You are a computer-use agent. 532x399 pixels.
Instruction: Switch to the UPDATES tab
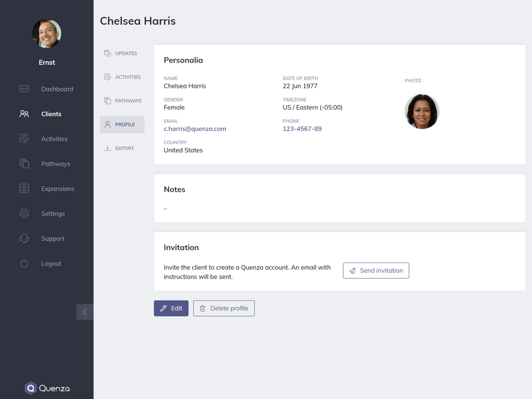pyautogui.click(x=122, y=53)
